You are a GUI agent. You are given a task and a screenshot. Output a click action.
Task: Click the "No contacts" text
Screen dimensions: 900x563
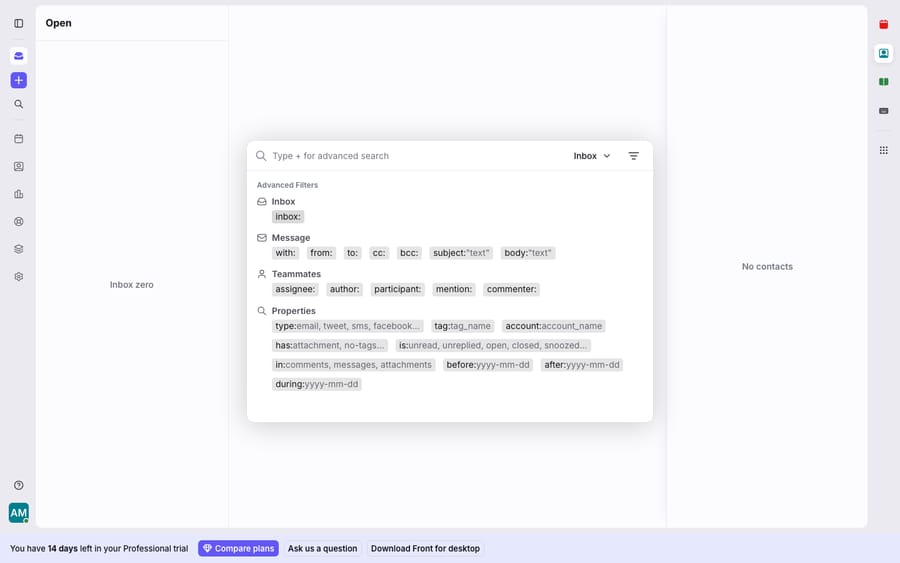point(767,266)
